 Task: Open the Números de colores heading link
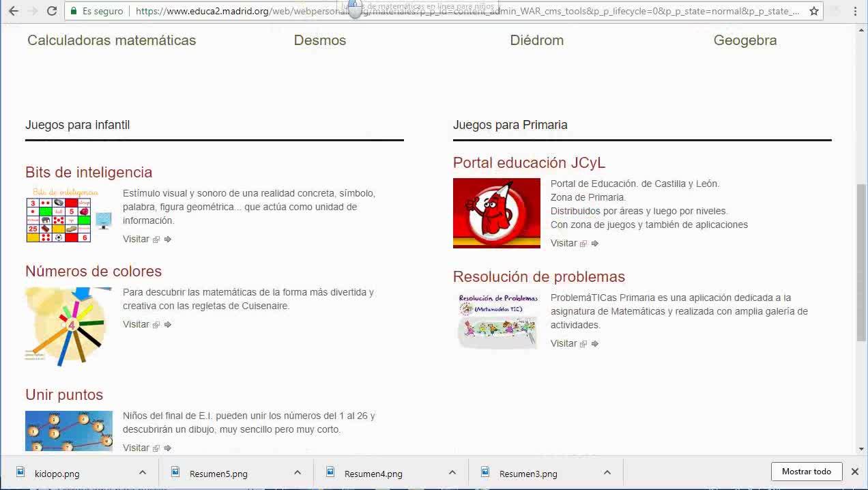(x=93, y=271)
